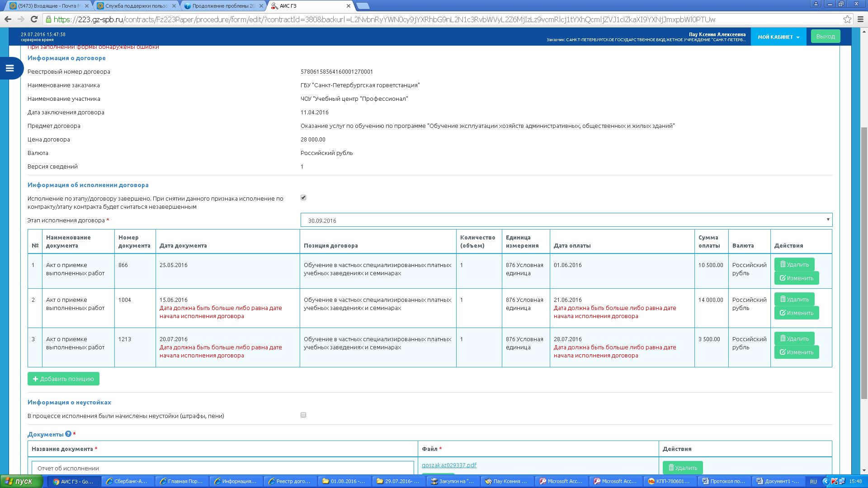
Task: Open Chrome menu icon in toolbar
Action: click(x=860, y=19)
